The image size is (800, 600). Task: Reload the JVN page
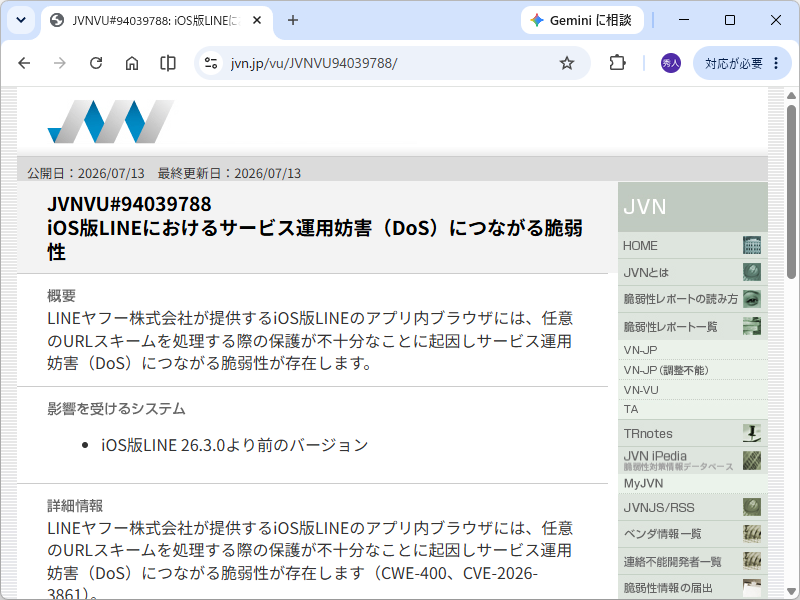[x=96, y=63]
